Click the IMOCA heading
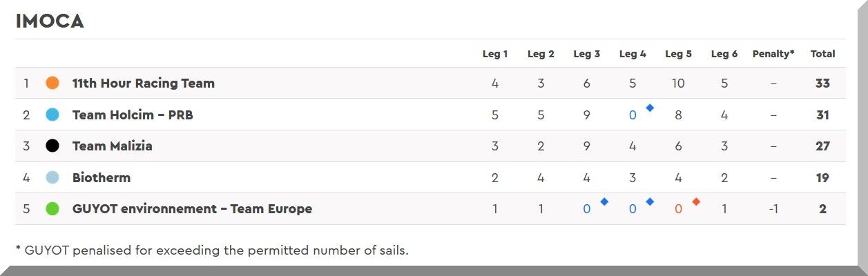The image size is (868, 276). (x=50, y=21)
